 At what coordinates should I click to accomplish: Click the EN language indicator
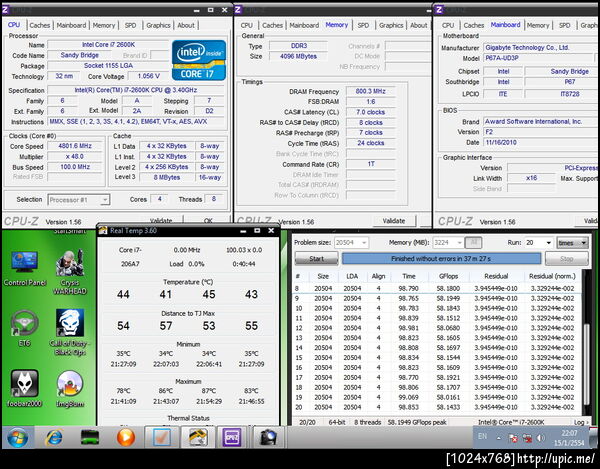coord(483,436)
